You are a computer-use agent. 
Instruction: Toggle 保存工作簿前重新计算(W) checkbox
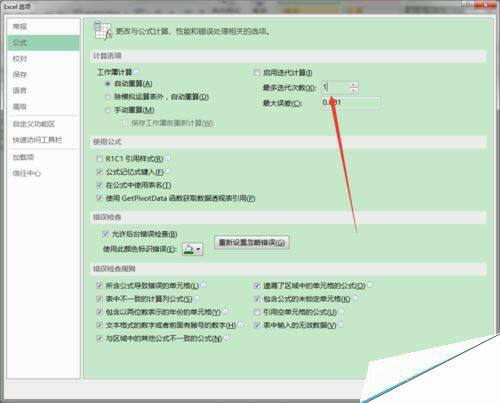[125, 123]
